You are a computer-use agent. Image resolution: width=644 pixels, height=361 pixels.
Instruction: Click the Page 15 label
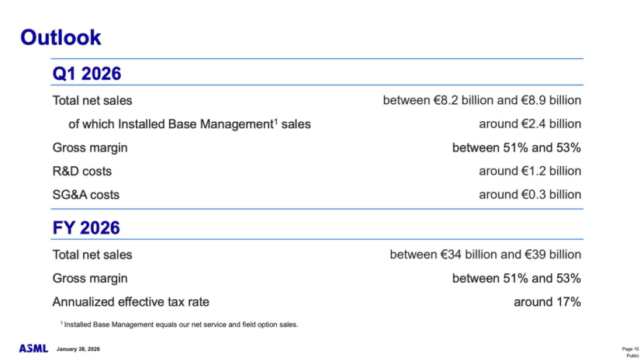point(631,349)
